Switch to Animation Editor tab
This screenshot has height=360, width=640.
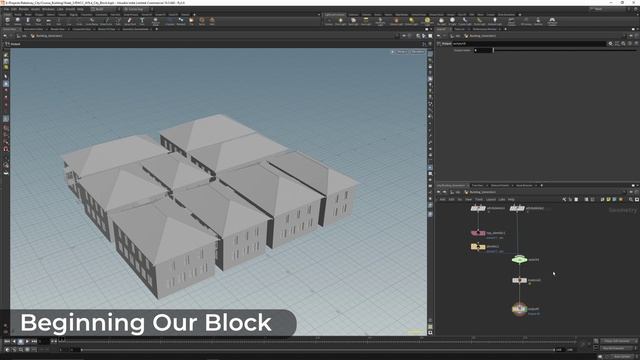33,29
